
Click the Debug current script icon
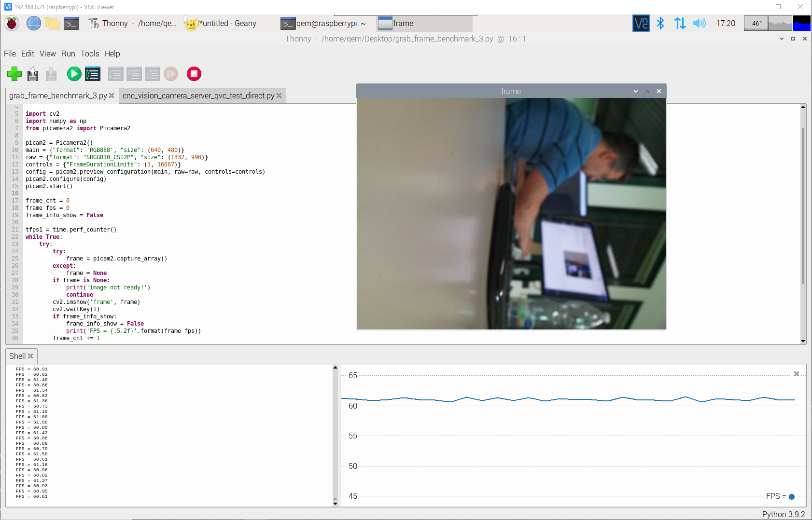(93, 74)
